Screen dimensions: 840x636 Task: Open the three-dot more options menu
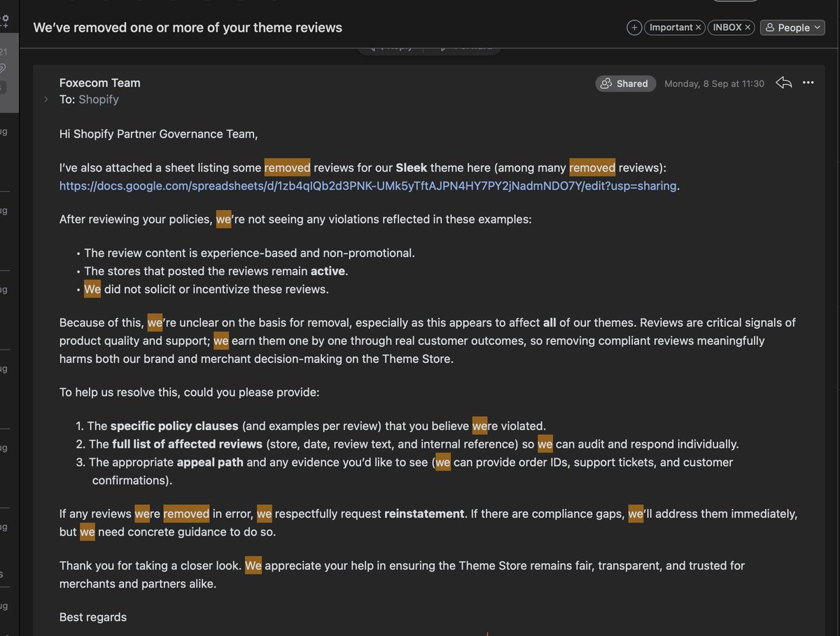(808, 83)
